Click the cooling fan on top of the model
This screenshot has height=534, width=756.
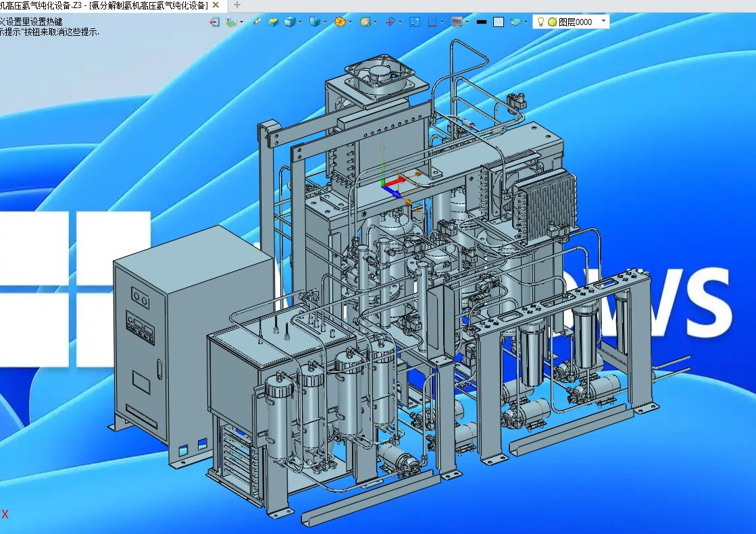point(381,75)
